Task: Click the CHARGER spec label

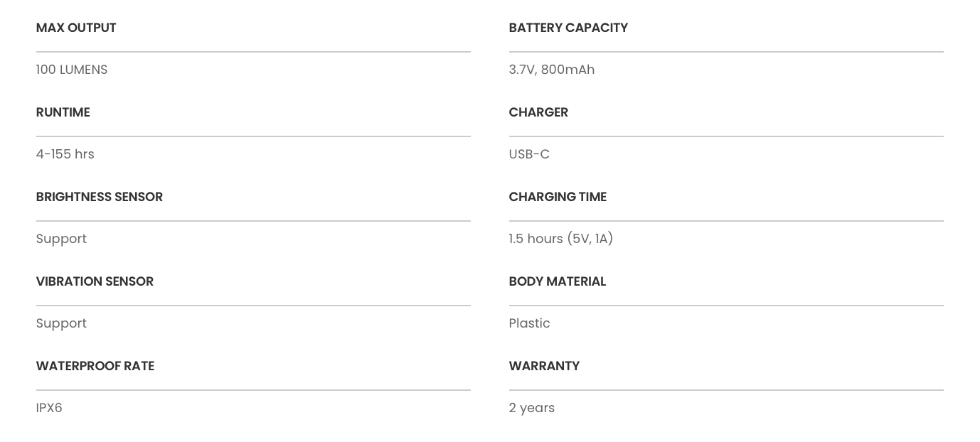Action: coord(538,112)
